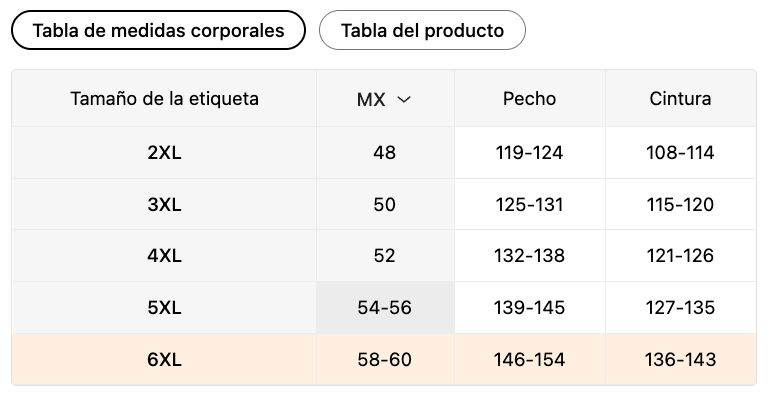Click the Pecho value 132-138
The height and width of the screenshot is (402, 770).
[529, 256]
